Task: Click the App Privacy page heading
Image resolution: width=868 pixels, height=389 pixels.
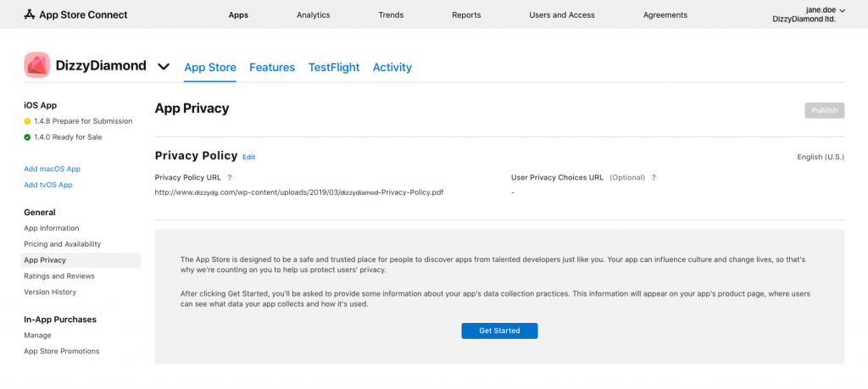Action: (x=192, y=108)
